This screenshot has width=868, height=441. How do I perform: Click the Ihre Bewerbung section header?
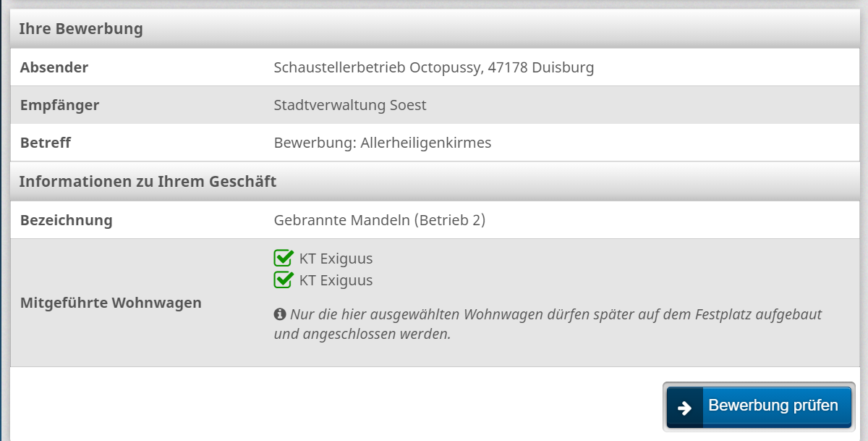[x=81, y=30]
